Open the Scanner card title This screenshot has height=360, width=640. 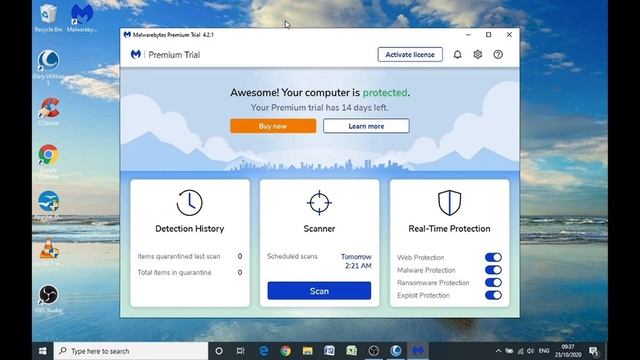pos(319,229)
